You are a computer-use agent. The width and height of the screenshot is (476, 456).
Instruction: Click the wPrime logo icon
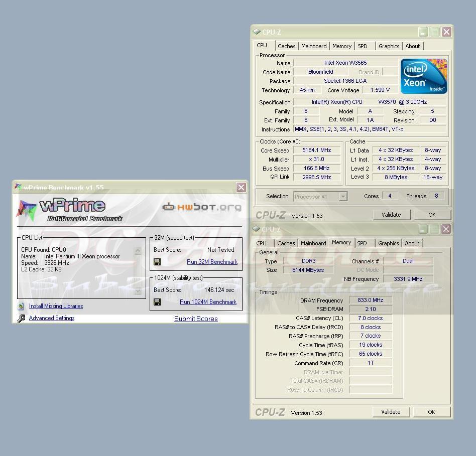click(27, 209)
